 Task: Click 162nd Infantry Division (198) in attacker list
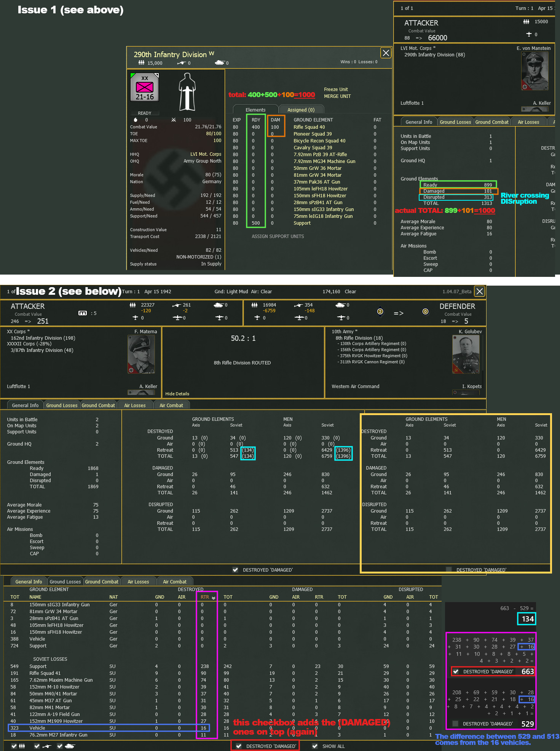[x=43, y=338]
